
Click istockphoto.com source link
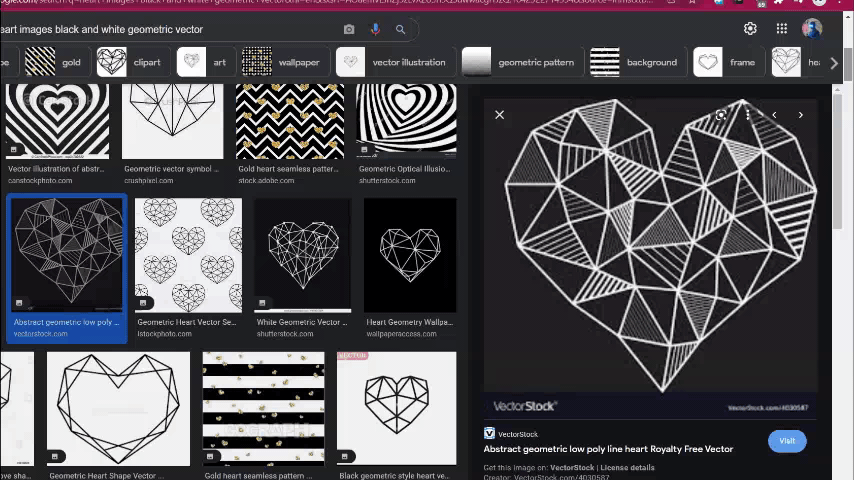[164, 334]
